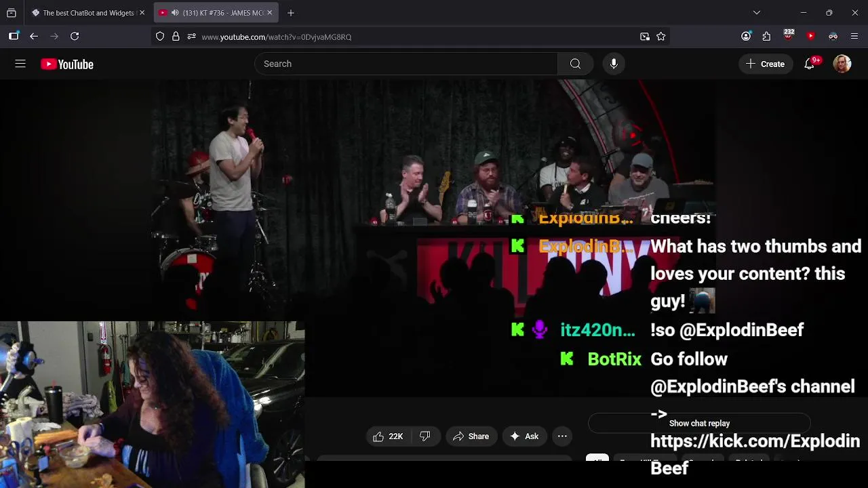Share this video
This screenshot has height=488, width=868.
point(471,436)
